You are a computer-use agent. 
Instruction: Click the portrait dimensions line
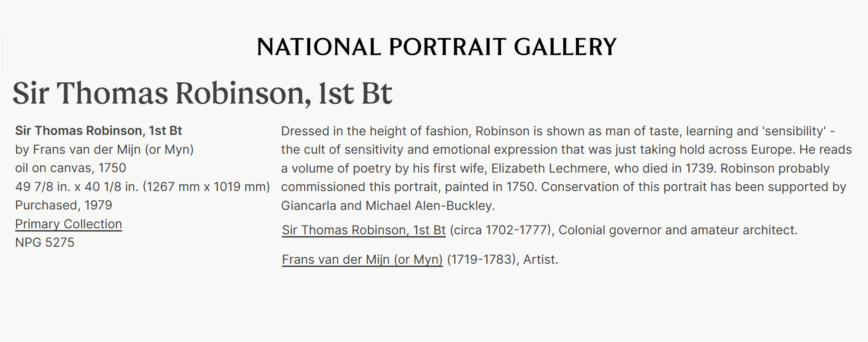pyautogui.click(x=142, y=187)
